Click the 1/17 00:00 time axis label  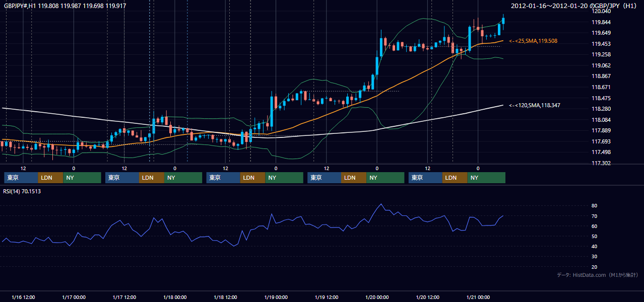74,297
